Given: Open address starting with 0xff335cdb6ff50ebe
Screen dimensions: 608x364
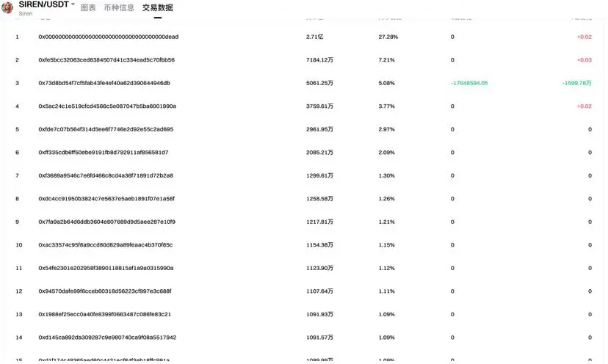Looking at the screenshot, I should [104, 153].
